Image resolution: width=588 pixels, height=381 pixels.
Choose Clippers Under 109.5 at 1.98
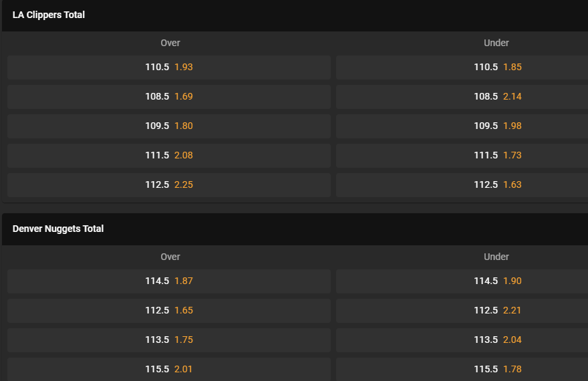click(462, 126)
